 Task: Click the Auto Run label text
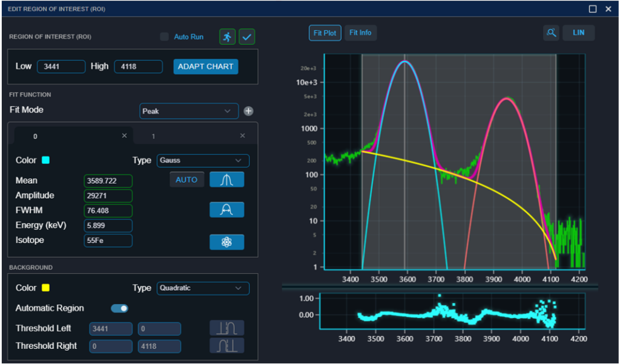coord(189,37)
